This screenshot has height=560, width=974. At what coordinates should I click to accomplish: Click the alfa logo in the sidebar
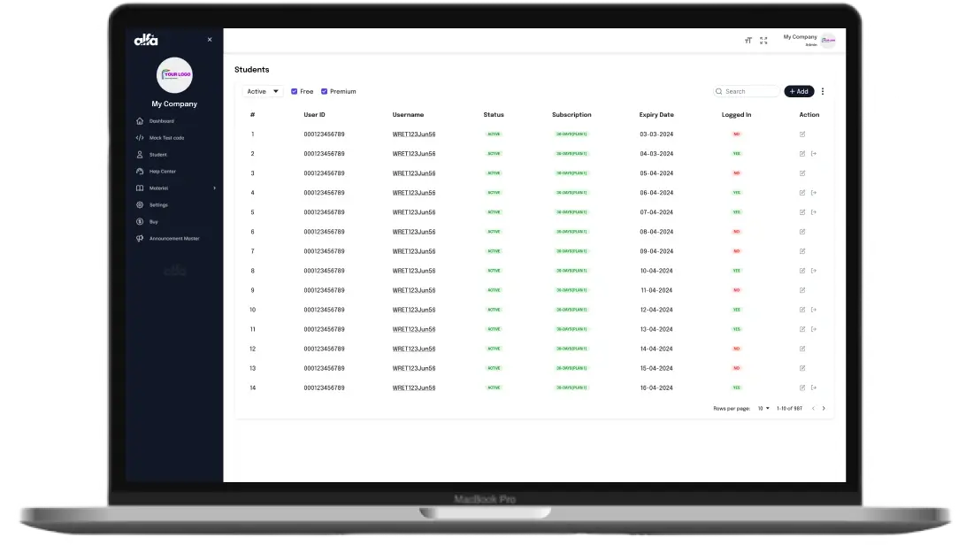click(x=146, y=40)
